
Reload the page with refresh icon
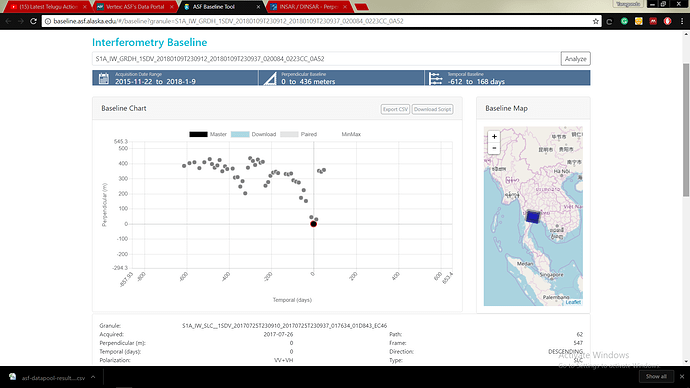pos(33,21)
